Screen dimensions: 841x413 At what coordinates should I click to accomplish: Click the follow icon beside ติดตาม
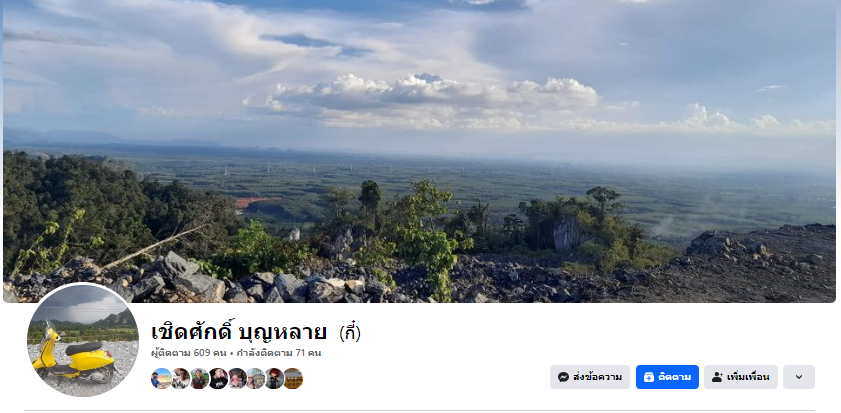[648, 377]
